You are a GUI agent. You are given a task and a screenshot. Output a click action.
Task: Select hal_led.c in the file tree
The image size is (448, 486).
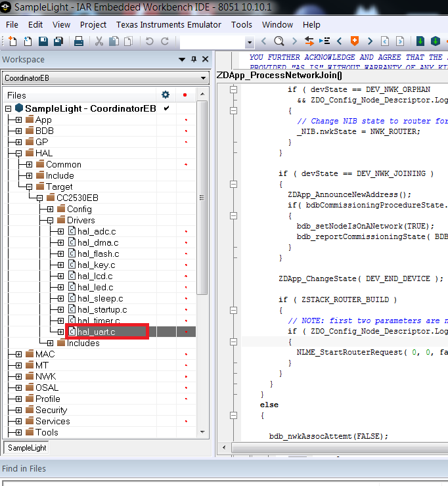(95, 287)
